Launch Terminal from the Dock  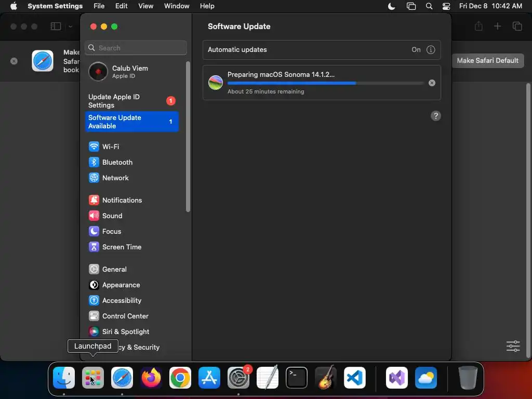pyautogui.click(x=297, y=378)
